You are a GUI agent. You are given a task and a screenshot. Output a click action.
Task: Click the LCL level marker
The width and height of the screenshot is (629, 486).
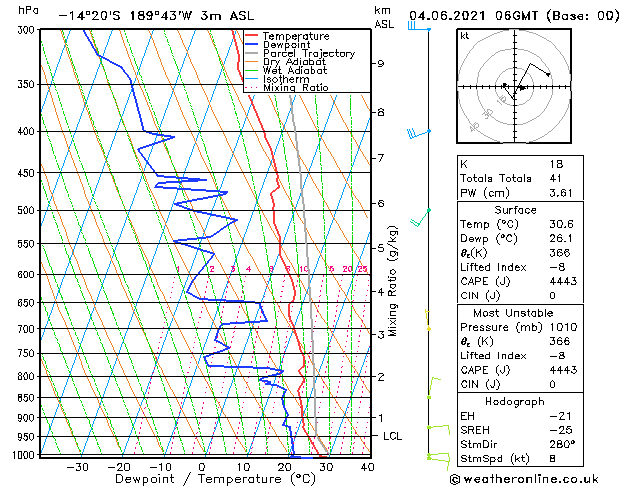392,436
